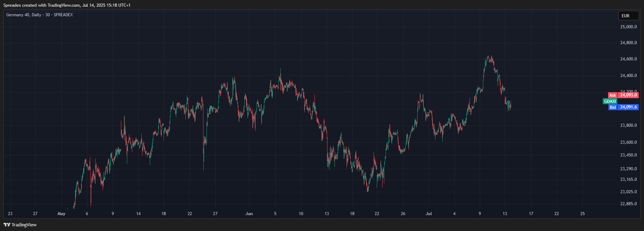Image resolution: width=644 pixels, height=231 pixels.
Task: Click the May label on time axis
Action: pyautogui.click(x=61, y=214)
